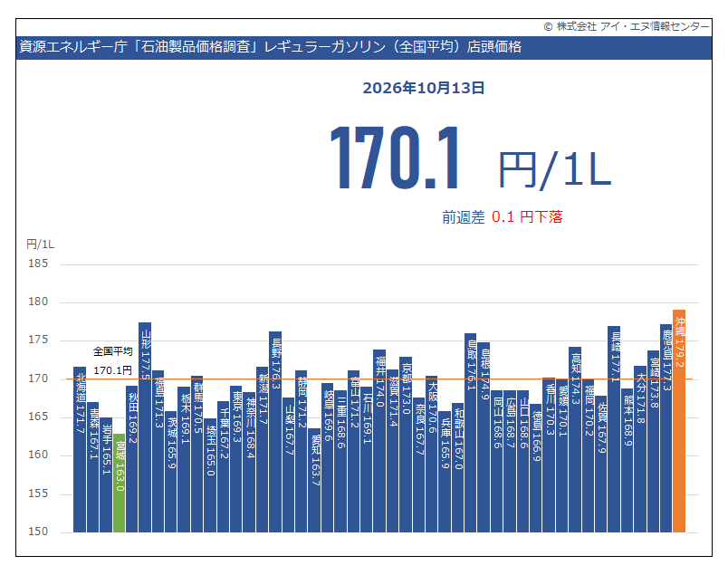Select the 香川 170.3 bar
This screenshot has width=728, height=575.
[549, 455]
